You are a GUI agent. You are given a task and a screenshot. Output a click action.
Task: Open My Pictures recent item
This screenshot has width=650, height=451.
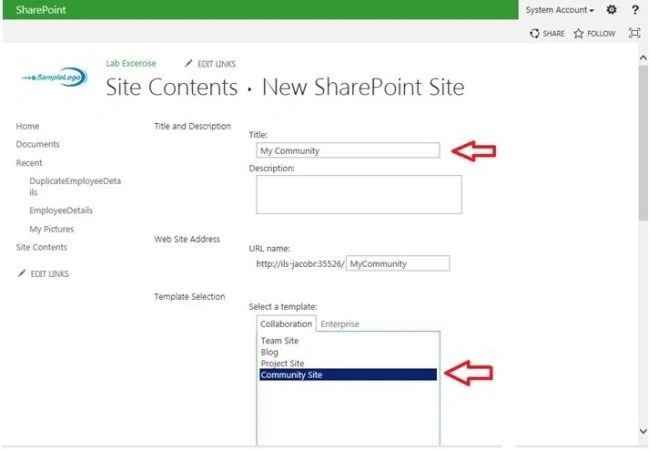tap(51, 229)
